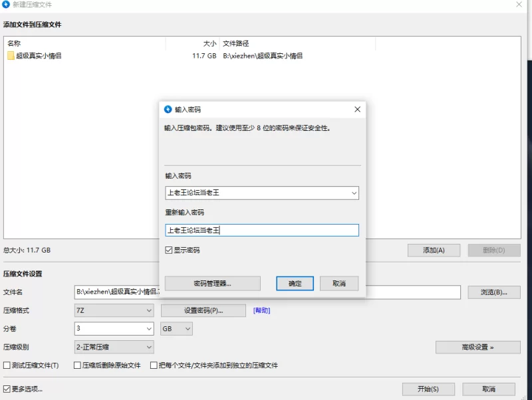Enable 压缩后删除原始文件 checkbox

click(x=77, y=365)
